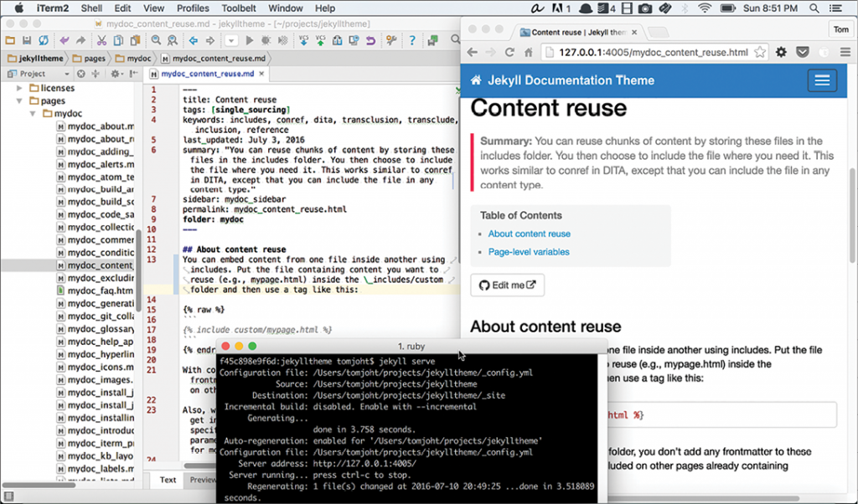
Task: Open the run configuration dropdown
Action: (x=231, y=40)
